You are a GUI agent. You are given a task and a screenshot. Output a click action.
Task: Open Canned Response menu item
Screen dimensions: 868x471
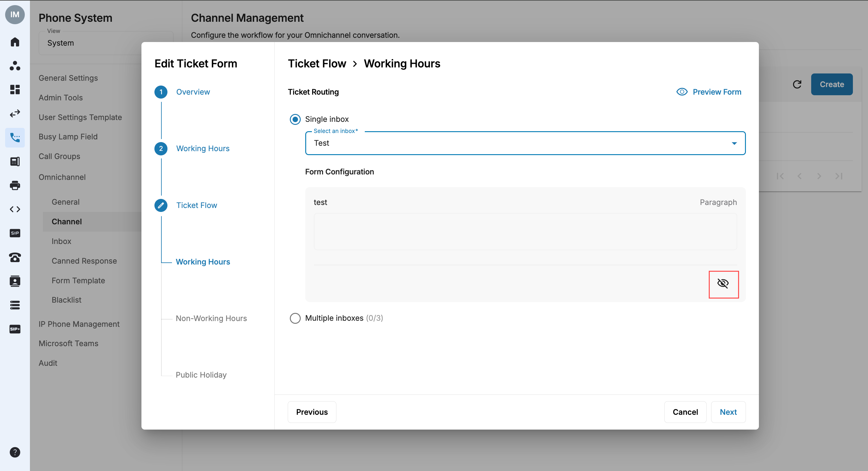coord(84,261)
